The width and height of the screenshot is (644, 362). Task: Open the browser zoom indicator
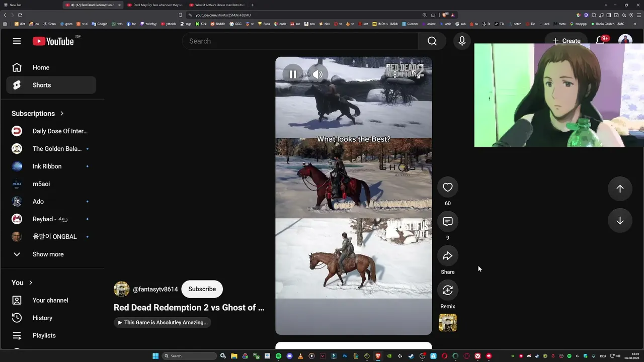pyautogui.click(x=425, y=15)
